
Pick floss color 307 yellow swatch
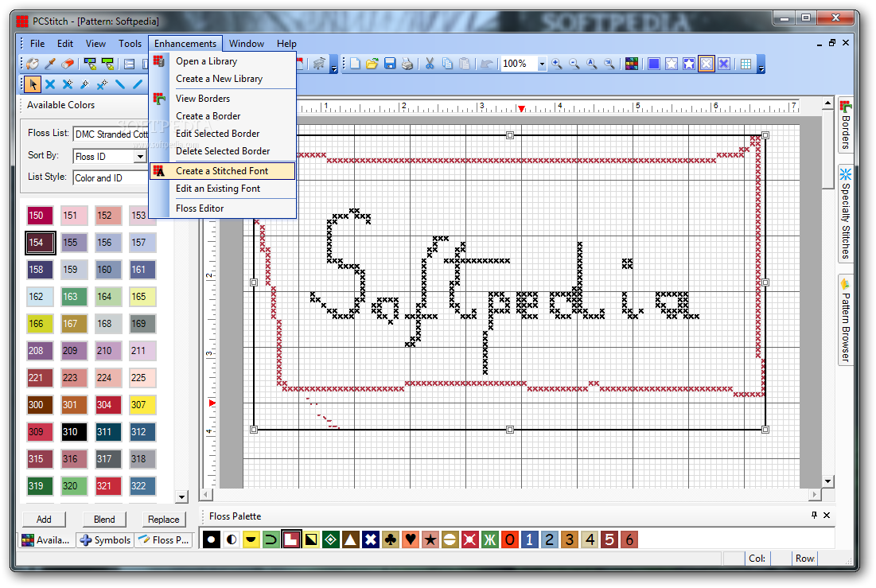(142, 405)
